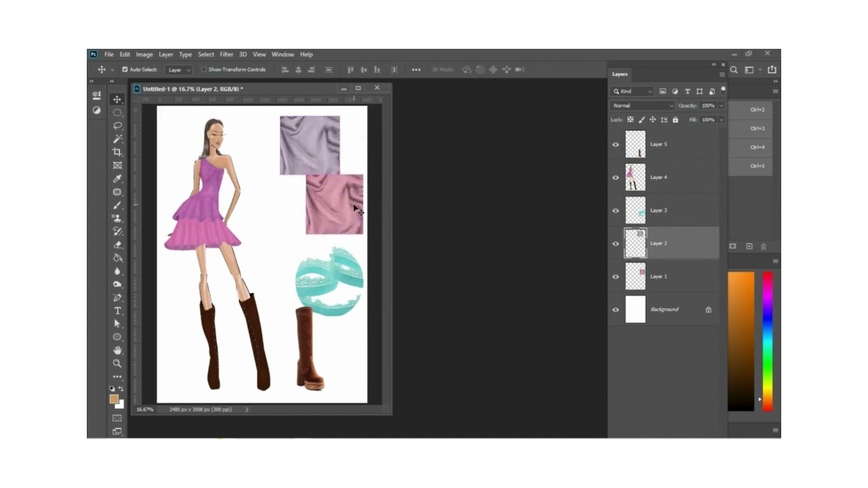Select the Pen tool
This screenshot has height=488, width=868.
117,298
